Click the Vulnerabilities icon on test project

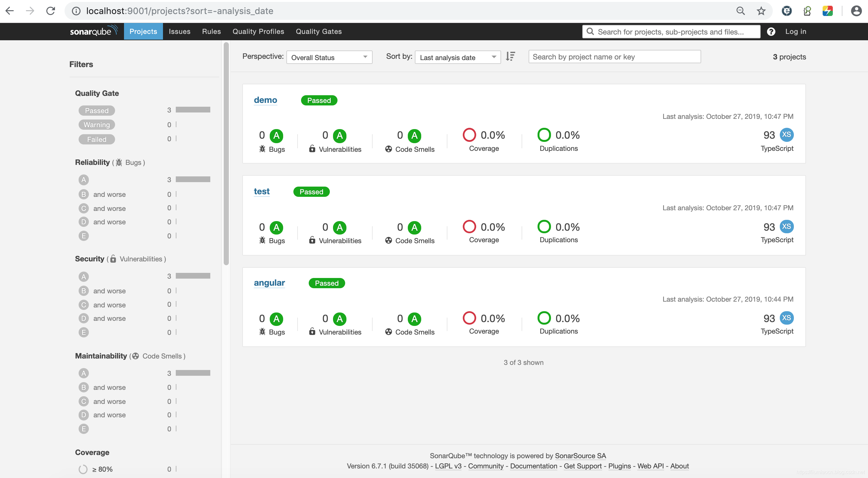(x=312, y=240)
